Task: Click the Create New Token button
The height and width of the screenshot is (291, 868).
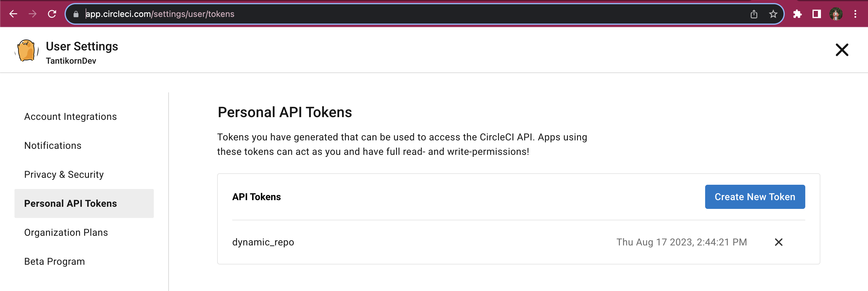Action: point(755,197)
